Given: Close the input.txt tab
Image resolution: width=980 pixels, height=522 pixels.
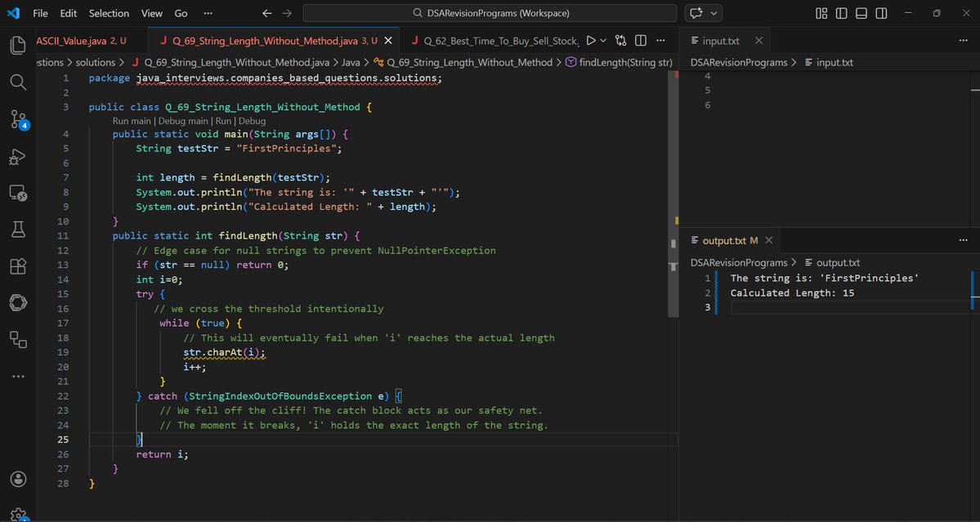Looking at the screenshot, I should tap(758, 41).
